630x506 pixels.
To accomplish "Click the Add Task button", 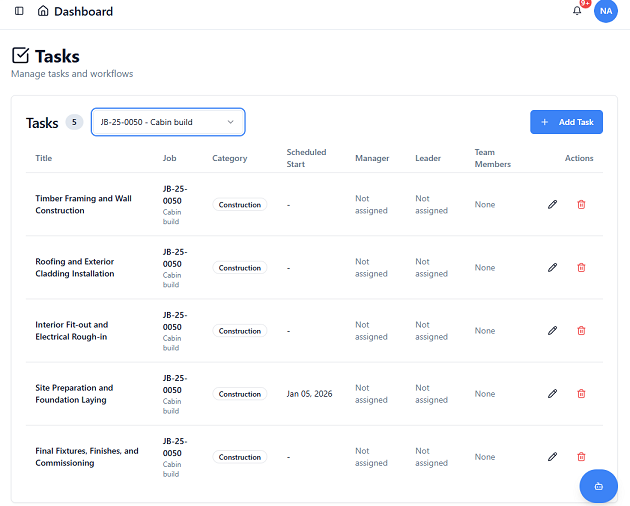I will 566,122.
